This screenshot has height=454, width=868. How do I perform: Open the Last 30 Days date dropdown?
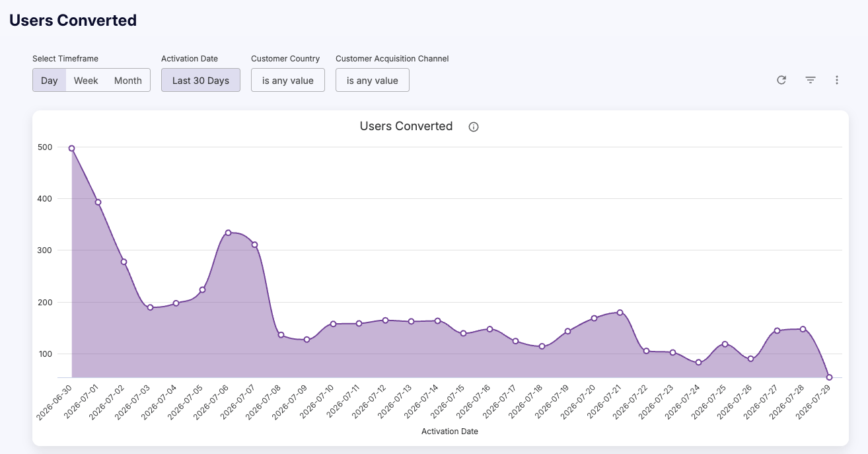[201, 81]
